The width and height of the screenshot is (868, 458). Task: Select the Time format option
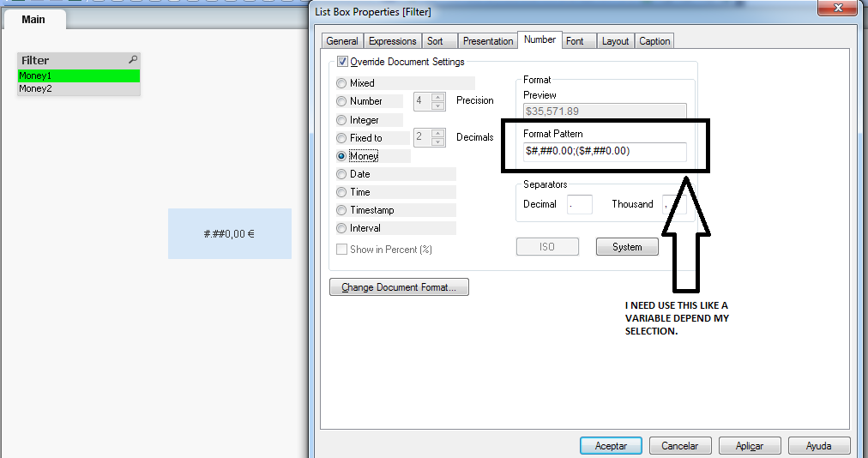(x=341, y=192)
